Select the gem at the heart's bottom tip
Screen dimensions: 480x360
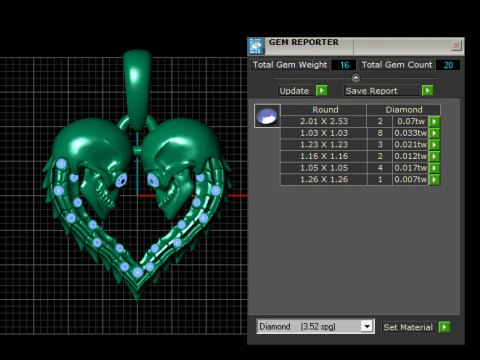pyautogui.click(x=137, y=272)
